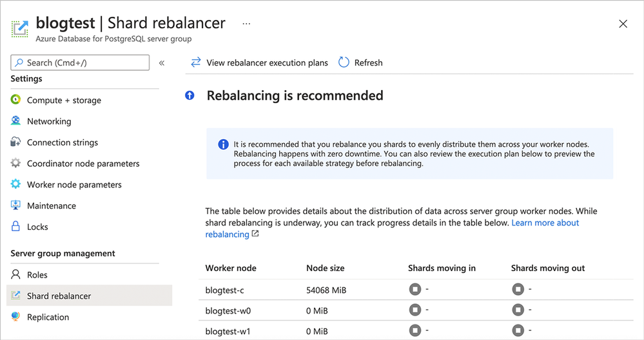This screenshot has width=644, height=340.
Task: Click the Node size column header
Action: tap(325, 268)
